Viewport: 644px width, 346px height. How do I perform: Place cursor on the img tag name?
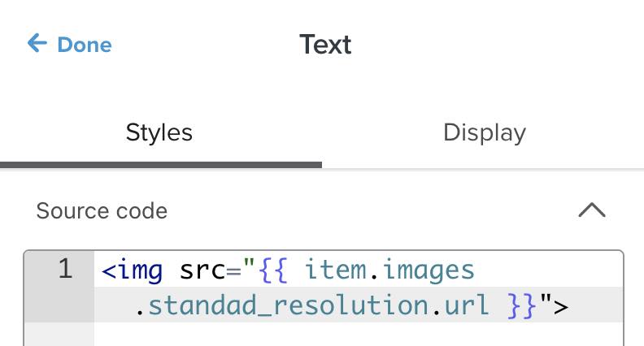point(141,270)
